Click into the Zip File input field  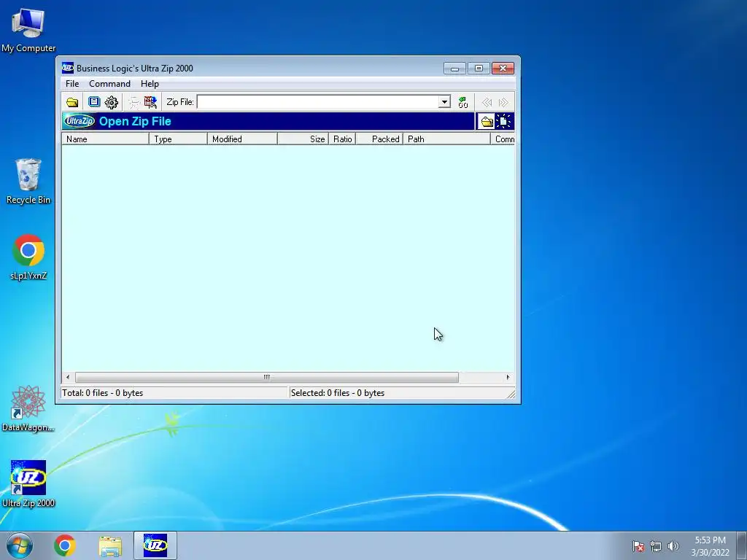pyautogui.click(x=318, y=102)
